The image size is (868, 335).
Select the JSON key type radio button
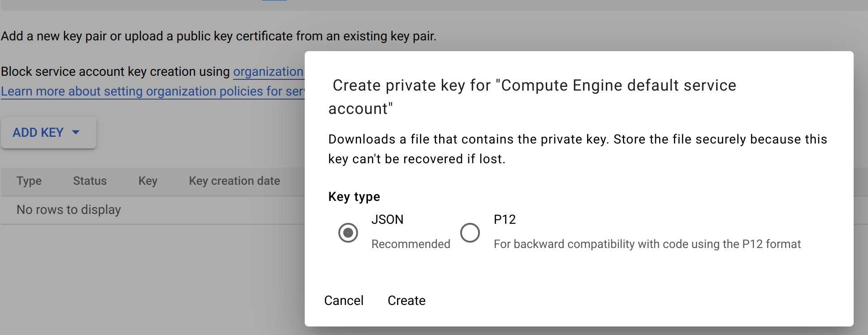(x=348, y=233)
